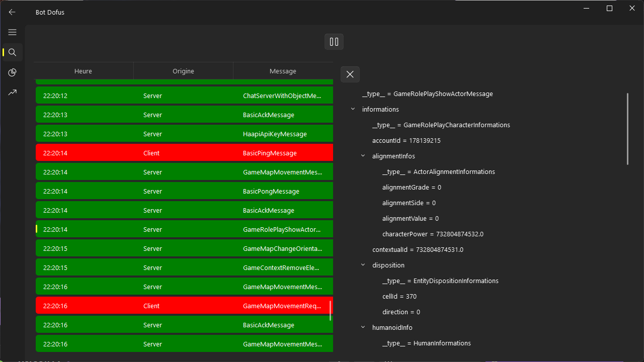Click the cellId = 370 line
Image resolution: width=644 pixels, height=362 pixels.
point(399,296)
